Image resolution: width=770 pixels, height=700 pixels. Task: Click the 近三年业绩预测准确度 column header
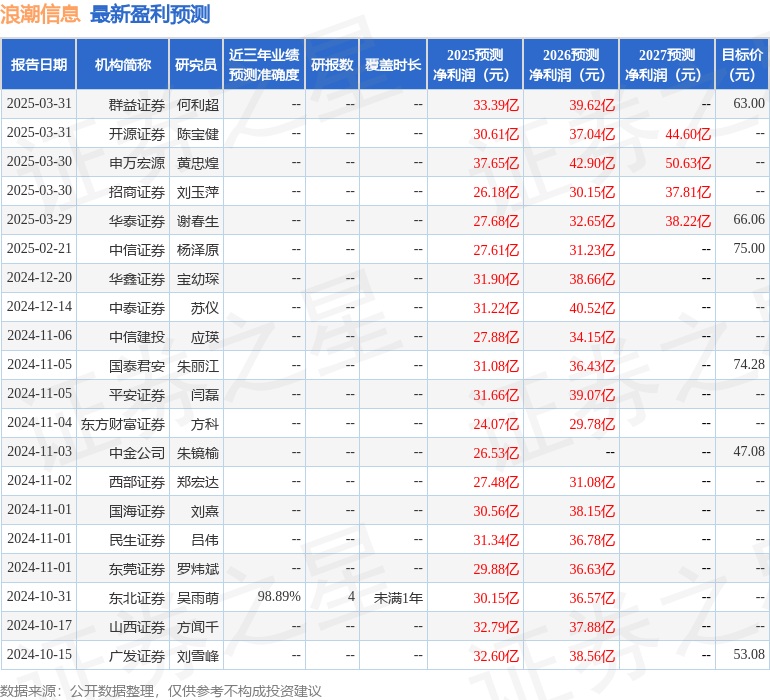pos(264,64)
